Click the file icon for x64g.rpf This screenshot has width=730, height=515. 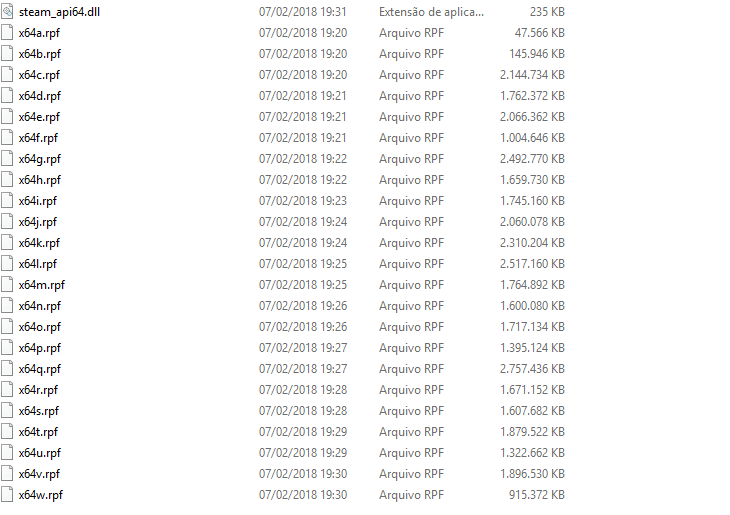click(7, 159)
